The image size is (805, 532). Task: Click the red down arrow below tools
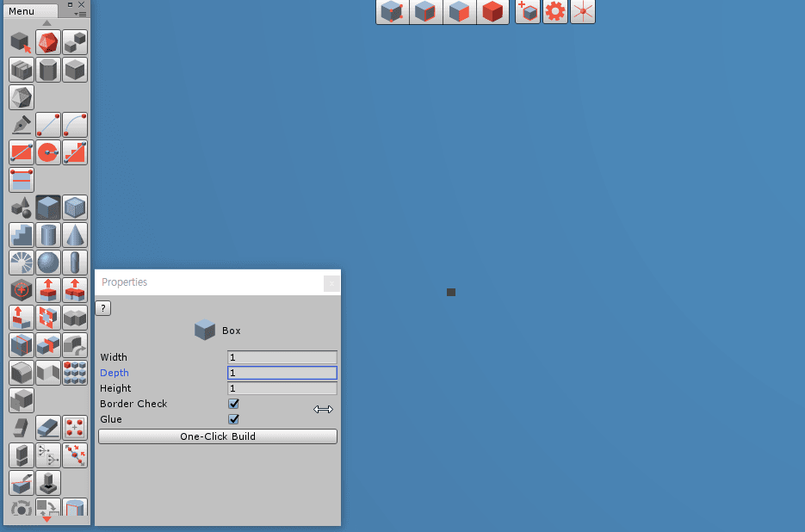(46, 519)
